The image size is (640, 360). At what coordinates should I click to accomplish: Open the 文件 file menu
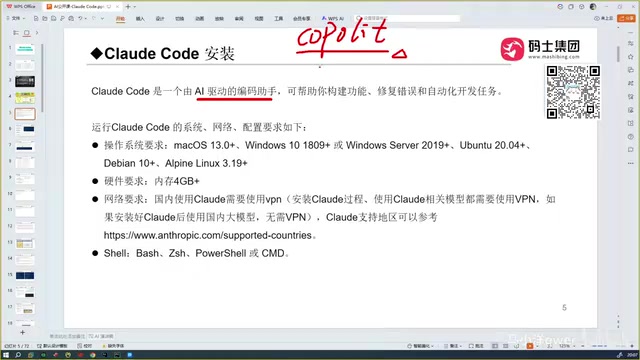(x=16, y=18)
